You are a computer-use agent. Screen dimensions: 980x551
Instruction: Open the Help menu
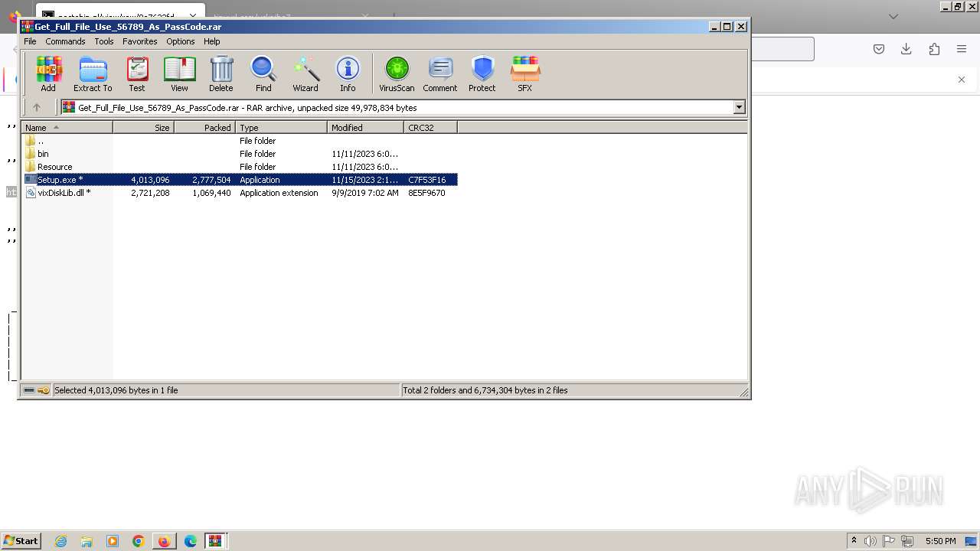click(212, 41)
